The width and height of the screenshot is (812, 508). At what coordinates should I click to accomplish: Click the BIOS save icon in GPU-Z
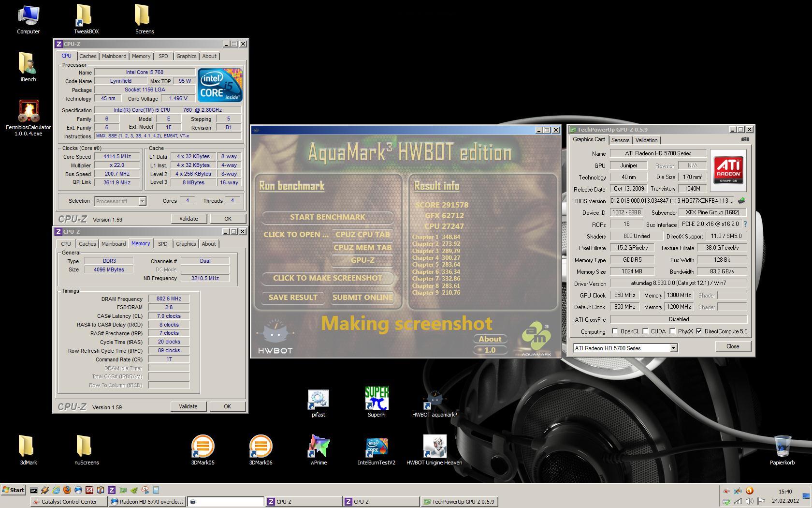pos(741,200)
